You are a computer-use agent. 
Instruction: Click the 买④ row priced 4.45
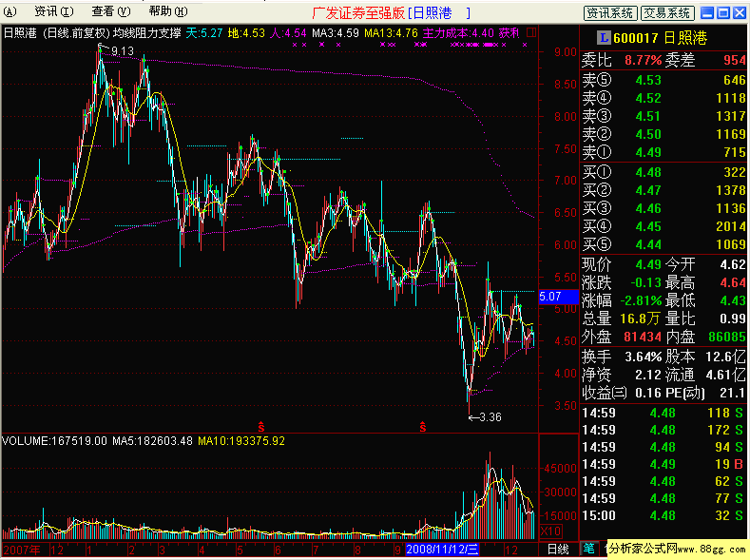tap(663, 226)
